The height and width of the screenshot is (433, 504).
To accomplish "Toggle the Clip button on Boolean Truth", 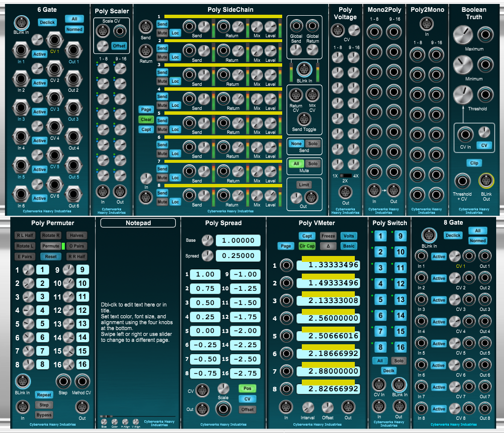I will pyautogui.click(x=474, y=163).
